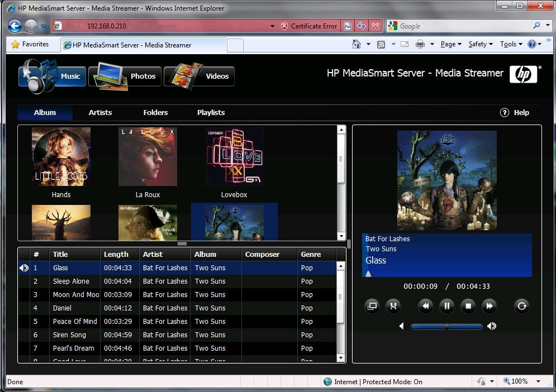The width and height of the screenshot is (556, 392).
Task: Click the Stop loading X icon
Action: tap(376, 26)
